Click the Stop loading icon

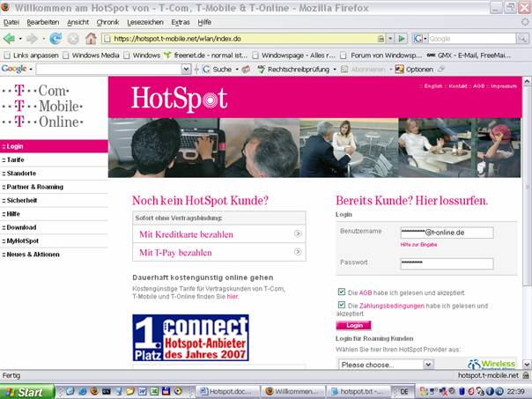pos(73,39)
